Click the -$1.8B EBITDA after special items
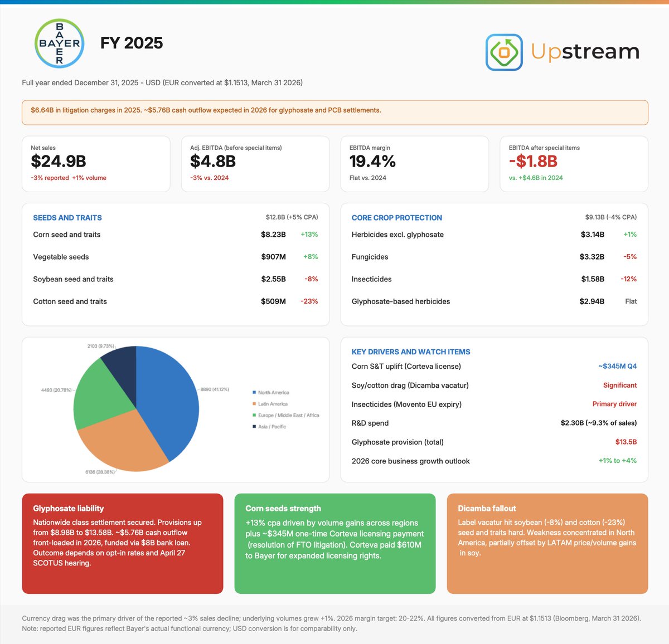The image size is (669, 644). click(x=533, y=161)
